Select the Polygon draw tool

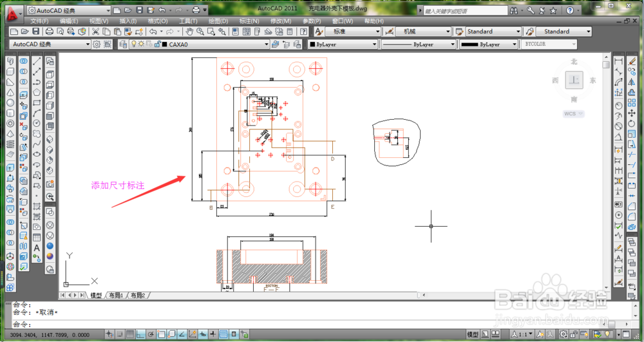tap(37, 92)
